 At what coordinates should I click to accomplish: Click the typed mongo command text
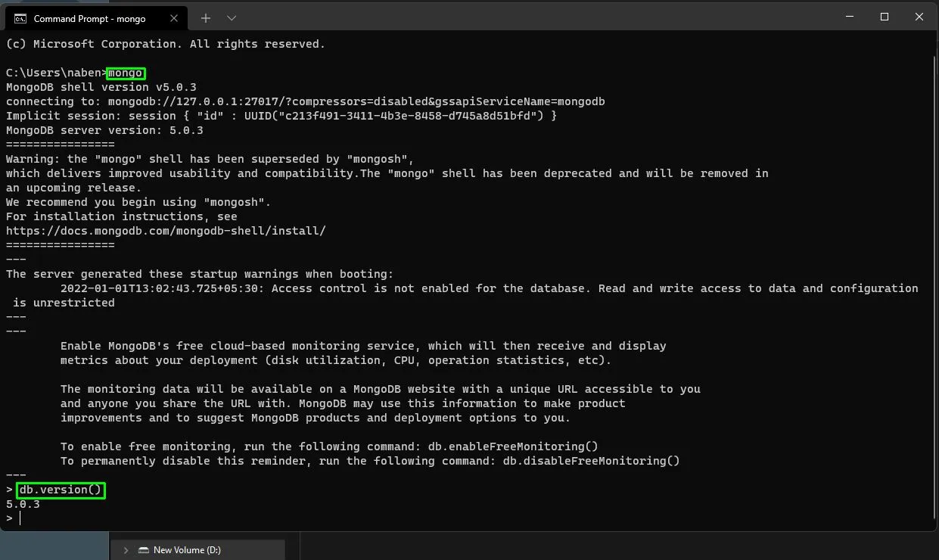[x=126, y=73]
